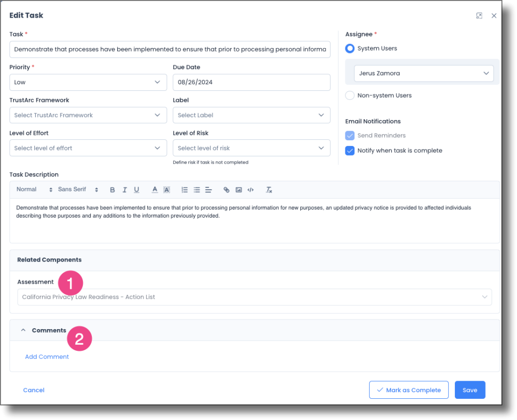Insert a bullet list in the description
Viewport: 517px width, 420px height.
click(x=196, y=189)
